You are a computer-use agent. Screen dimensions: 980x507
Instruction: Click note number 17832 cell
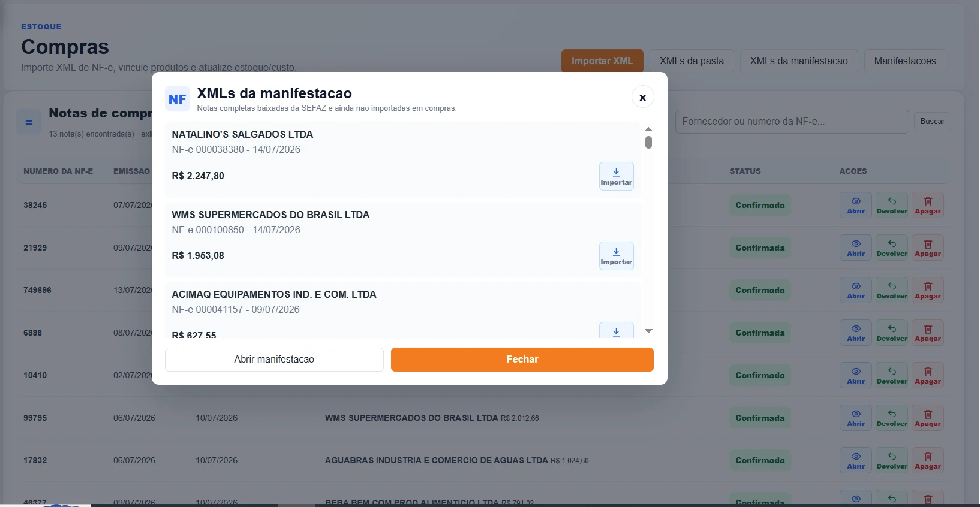35,460
